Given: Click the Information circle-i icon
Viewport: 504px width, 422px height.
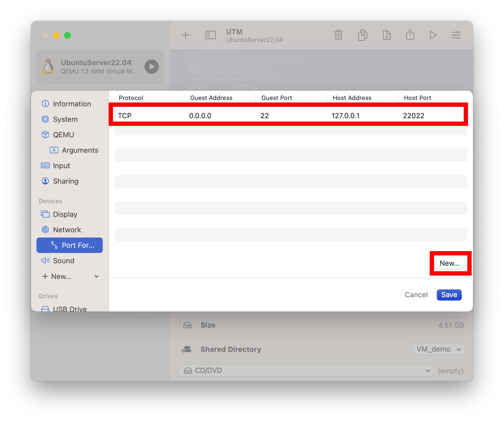Looking at the screenshot, I should 45,104.
